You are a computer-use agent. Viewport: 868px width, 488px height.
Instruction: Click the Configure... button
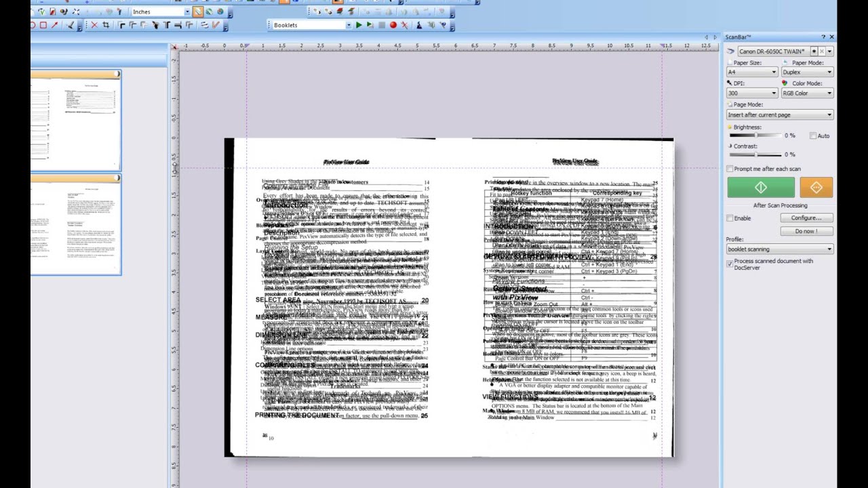806,218
